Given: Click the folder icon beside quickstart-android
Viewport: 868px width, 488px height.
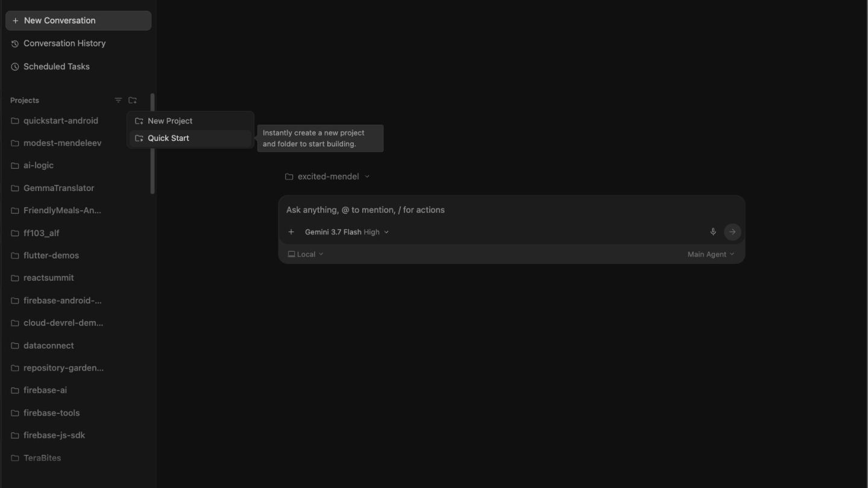Looking at the screenshot, I should [x=15, y=121].
